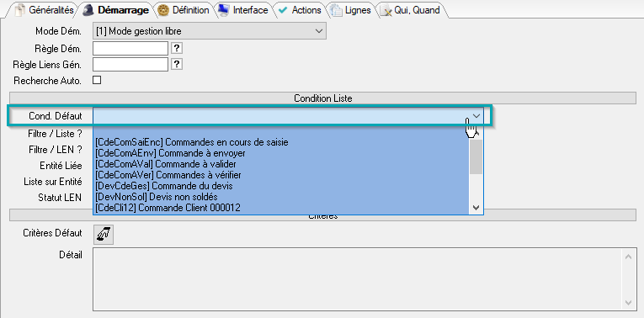Open the Actions tab
The image size is (644, 318).
pyautogui.click(x=300, y=10)
